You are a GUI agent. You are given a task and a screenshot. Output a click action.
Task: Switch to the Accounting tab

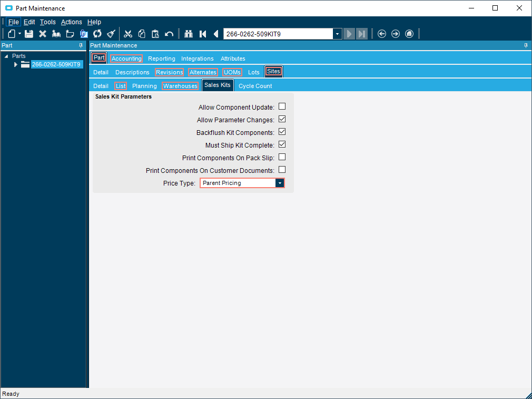pyautogui.click(x=126, y=59)
